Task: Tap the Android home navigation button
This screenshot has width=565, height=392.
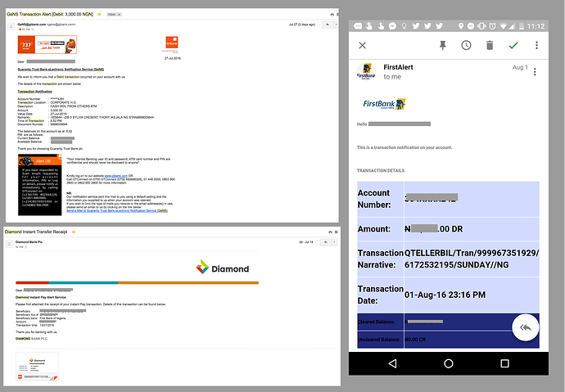Action: tap(448, 363)
